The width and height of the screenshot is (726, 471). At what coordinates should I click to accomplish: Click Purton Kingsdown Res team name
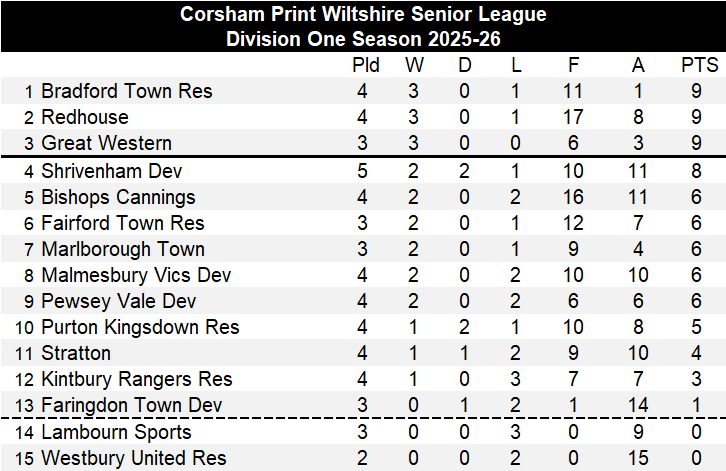point(140,327)
